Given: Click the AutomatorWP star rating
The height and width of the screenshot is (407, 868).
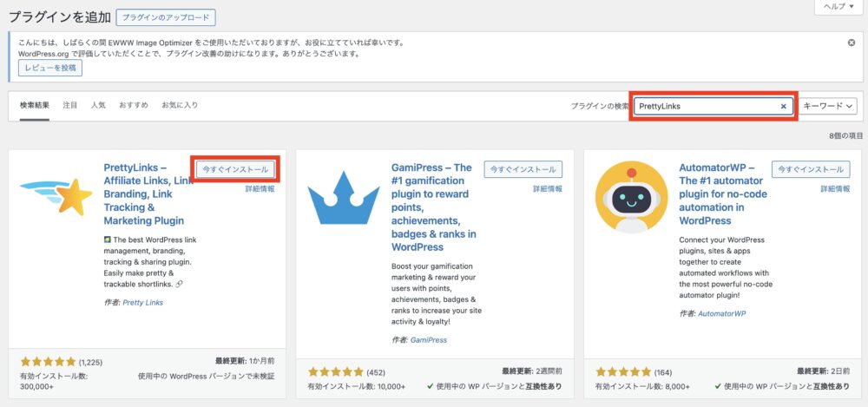Looking at the screenshot, I should 623,372.
